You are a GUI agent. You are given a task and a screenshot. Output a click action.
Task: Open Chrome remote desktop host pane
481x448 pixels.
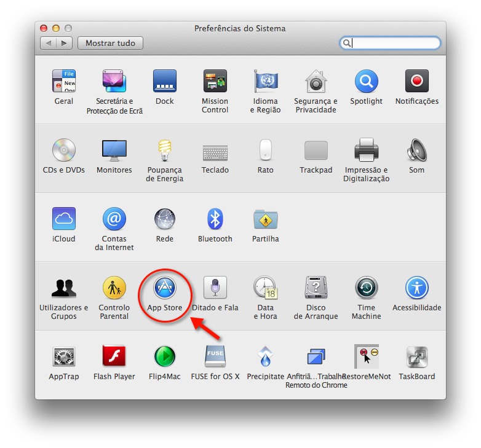coord(316,356)
